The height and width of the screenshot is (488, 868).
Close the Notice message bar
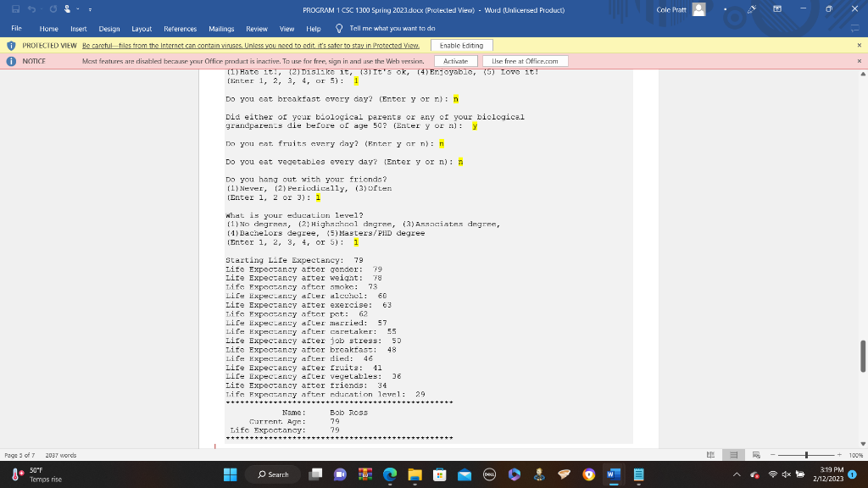[x=860, y=61]
